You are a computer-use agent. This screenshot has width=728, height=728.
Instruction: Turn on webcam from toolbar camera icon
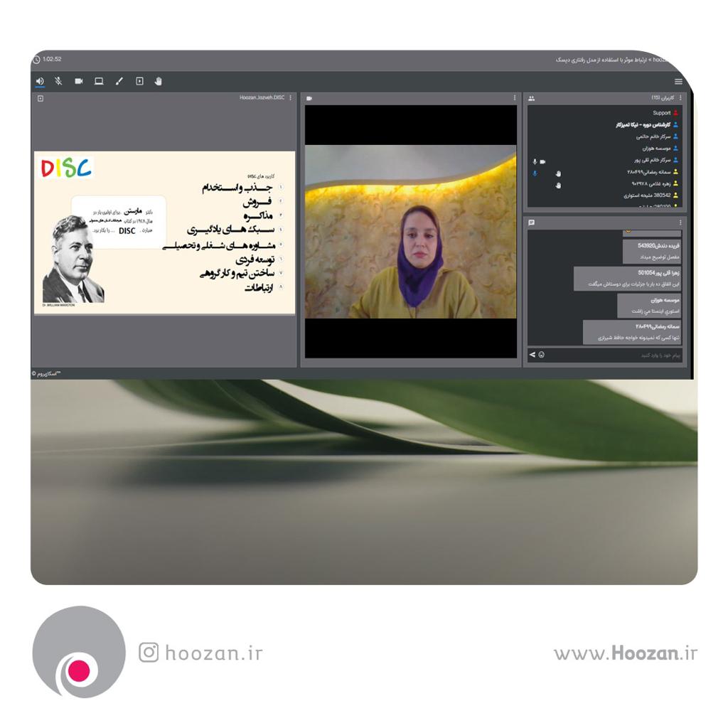(79, 81)
